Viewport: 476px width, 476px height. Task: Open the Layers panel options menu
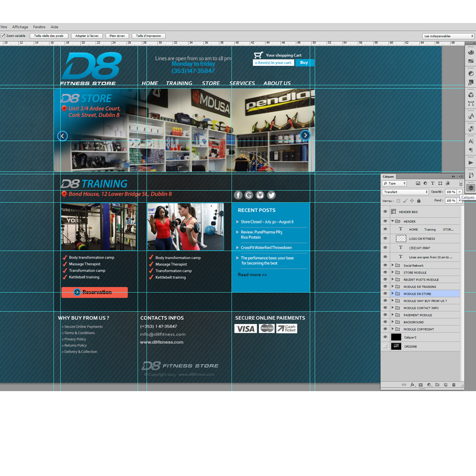pyautogui.click(x=461, y=177)
